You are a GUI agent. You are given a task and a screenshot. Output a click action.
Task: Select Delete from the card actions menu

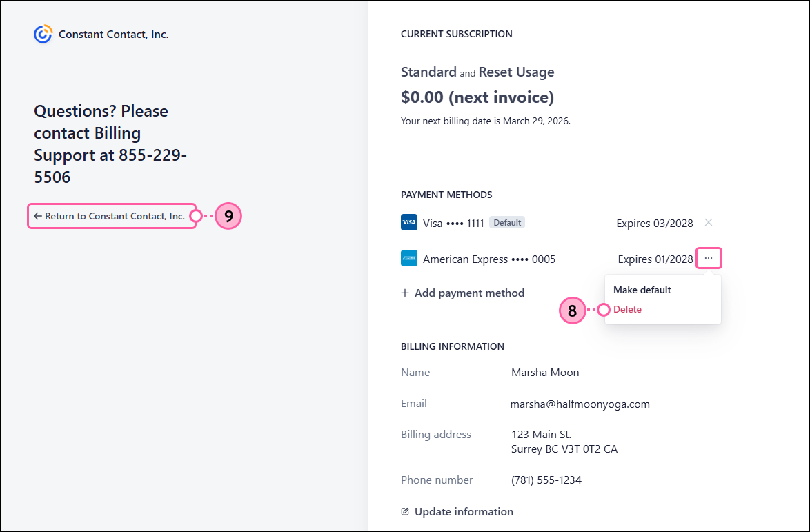[x=626, y=309]
